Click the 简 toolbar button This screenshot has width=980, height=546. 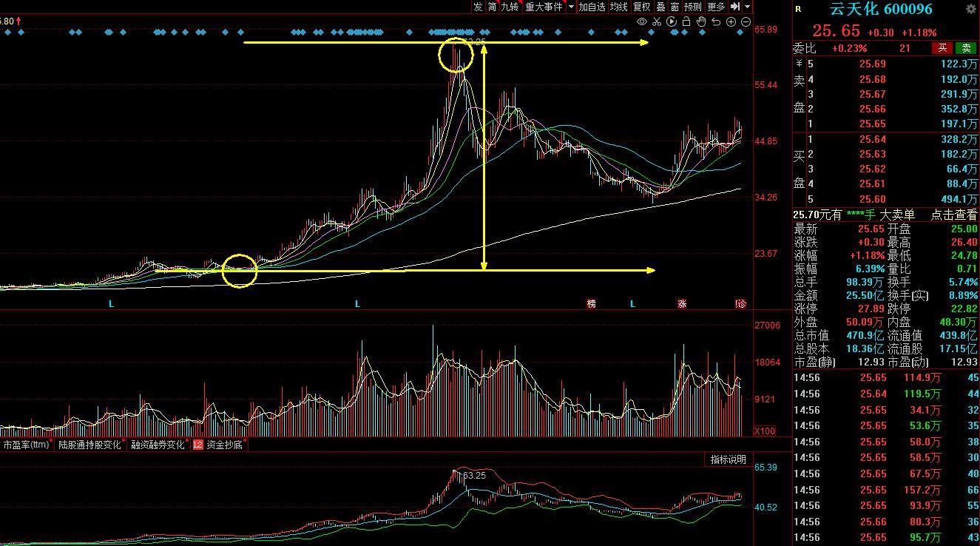coord(492,7)
